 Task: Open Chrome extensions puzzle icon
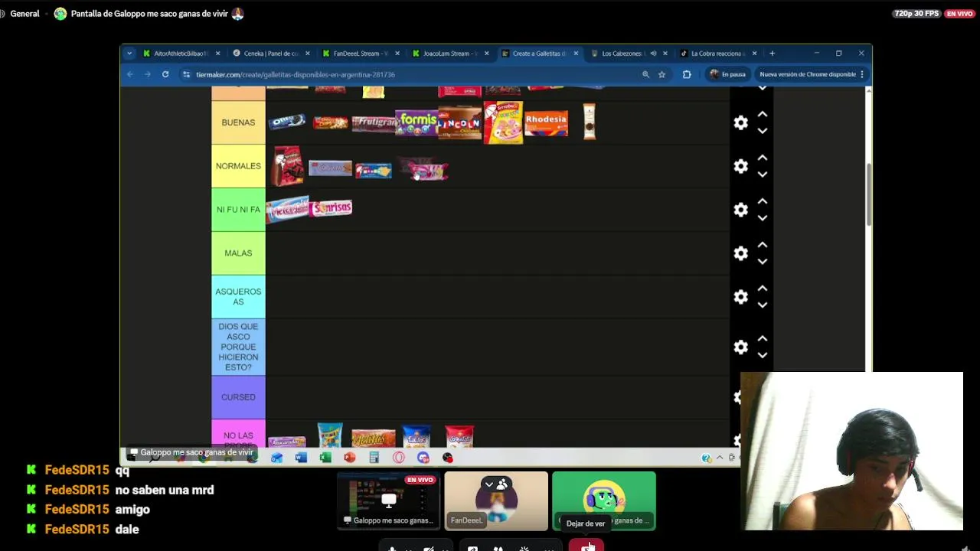click(x=687, y=74)
